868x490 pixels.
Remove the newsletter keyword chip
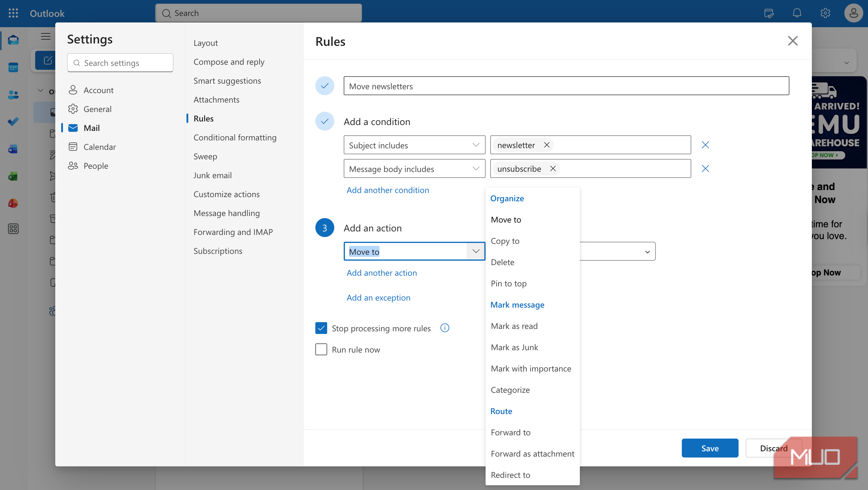[546, 145]
